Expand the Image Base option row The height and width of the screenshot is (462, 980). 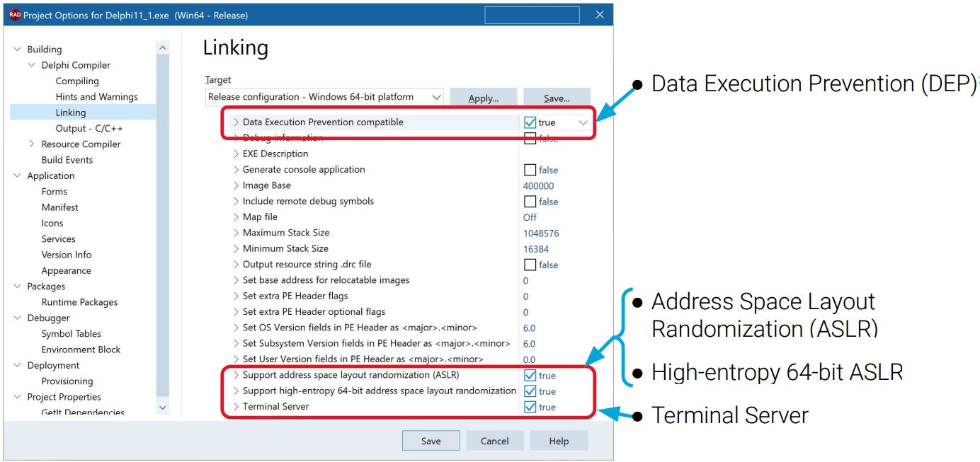pyautogui.click(x=237, y=185)
